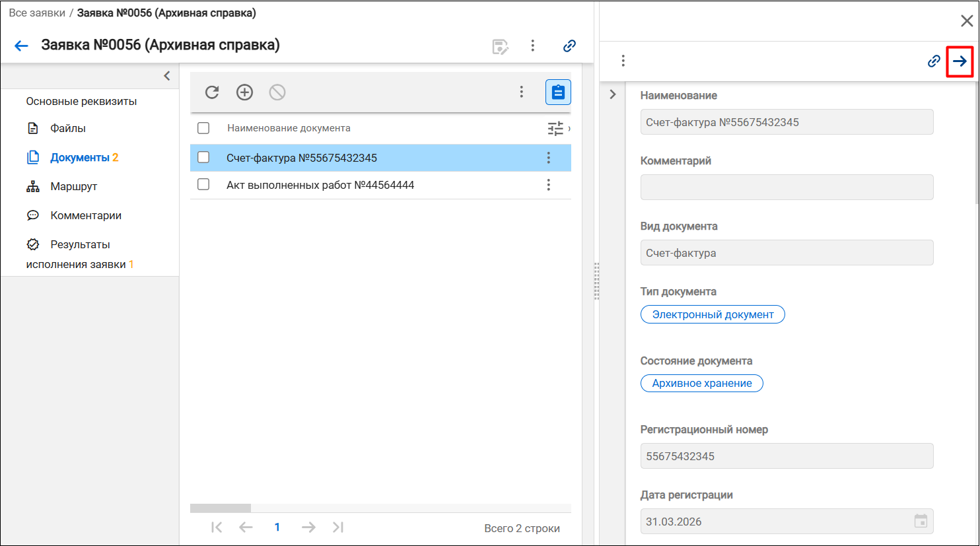Click the Вид документа field

pyautogui.click(x=787, y=253)
